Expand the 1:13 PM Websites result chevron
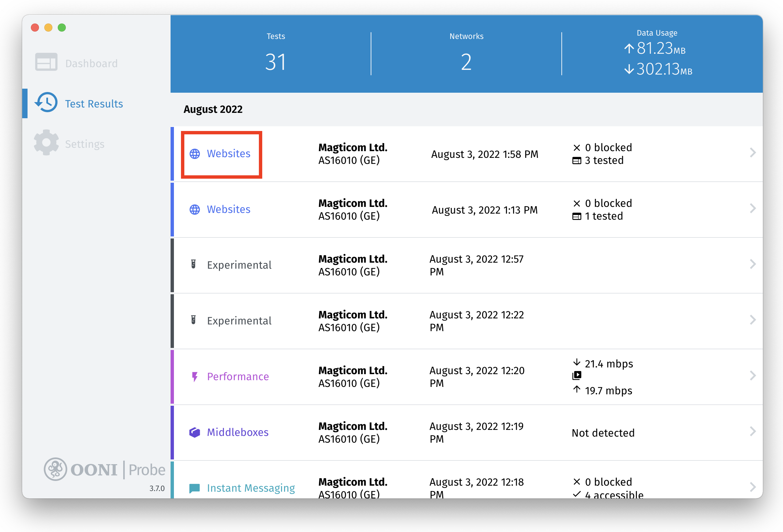 click(753, 209)
